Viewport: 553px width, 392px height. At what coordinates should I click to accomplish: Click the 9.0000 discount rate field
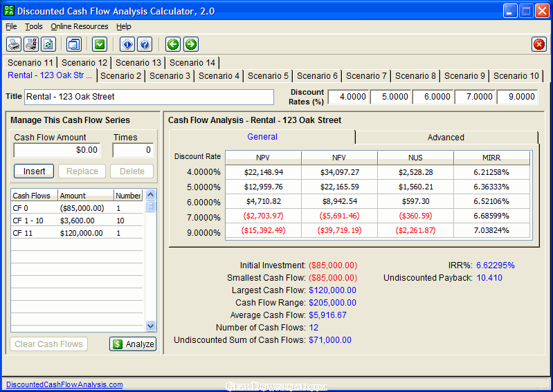(518, 97)
